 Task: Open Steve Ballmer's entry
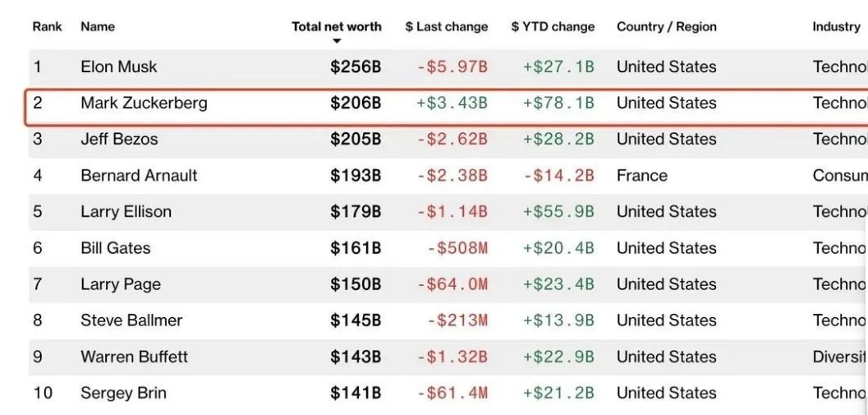(131, 320)
